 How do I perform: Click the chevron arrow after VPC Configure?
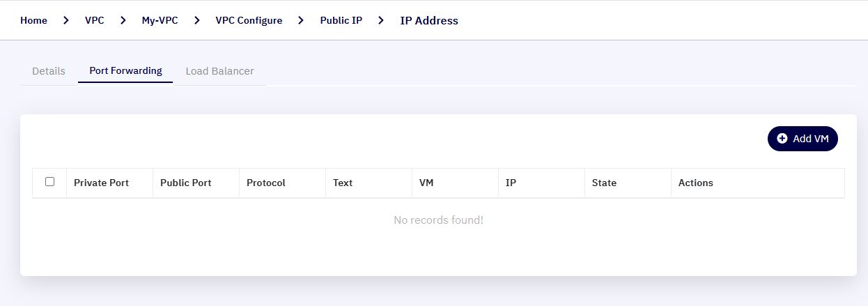click(x=301, y=20)
